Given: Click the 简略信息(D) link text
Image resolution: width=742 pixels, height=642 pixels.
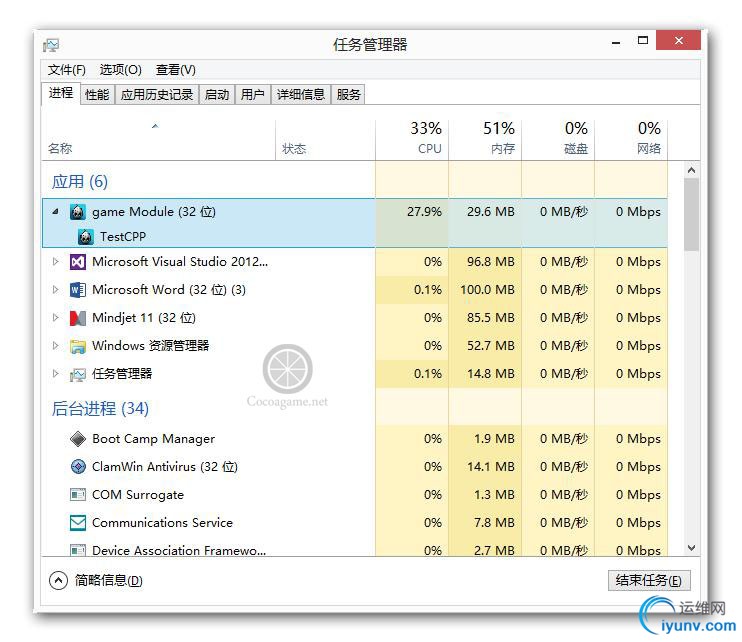Looking at the screenshot, I should (108, 580).
